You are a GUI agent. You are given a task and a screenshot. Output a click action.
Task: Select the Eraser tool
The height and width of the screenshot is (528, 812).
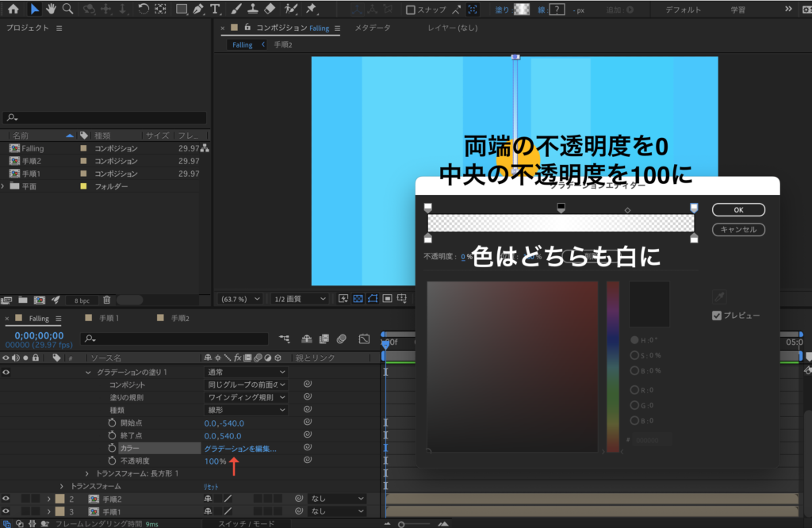pos(268,10)
